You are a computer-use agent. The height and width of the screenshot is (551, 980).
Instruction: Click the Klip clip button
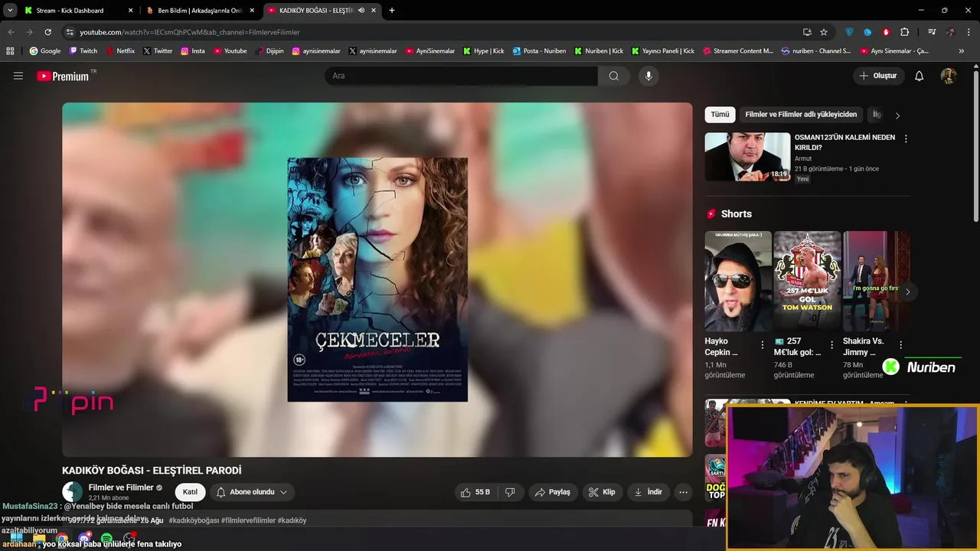click(602, 492)
